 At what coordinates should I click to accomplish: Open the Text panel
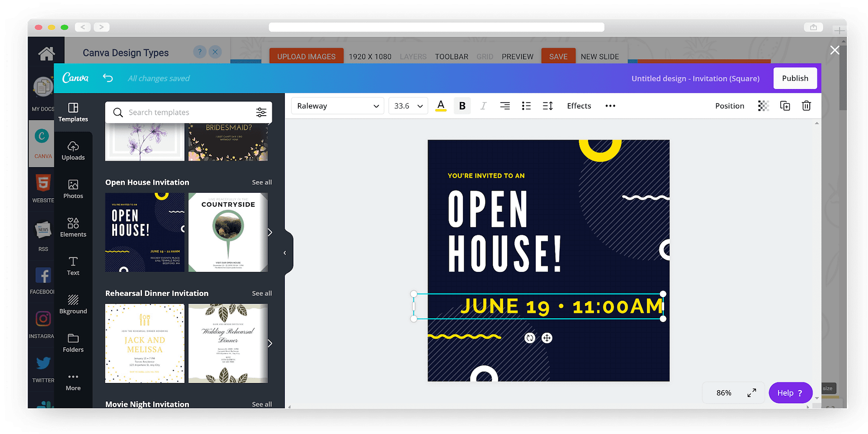[x=73, y=266]
